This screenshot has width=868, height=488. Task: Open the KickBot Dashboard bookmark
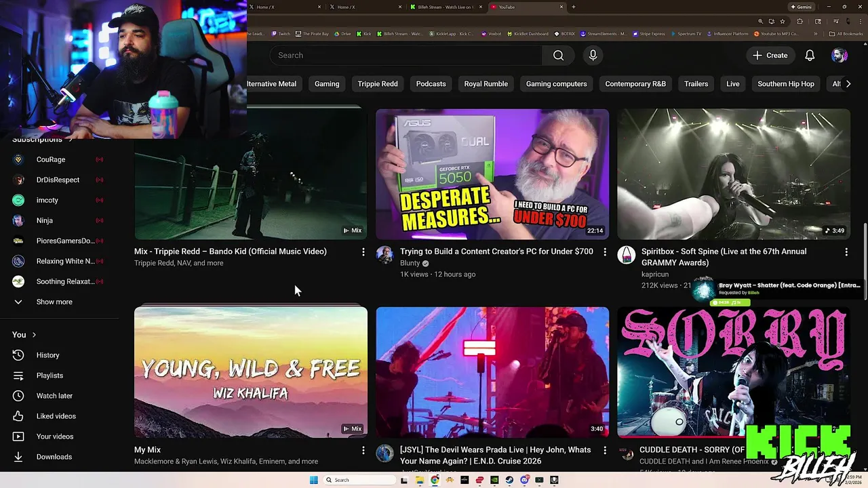point(528,34)
